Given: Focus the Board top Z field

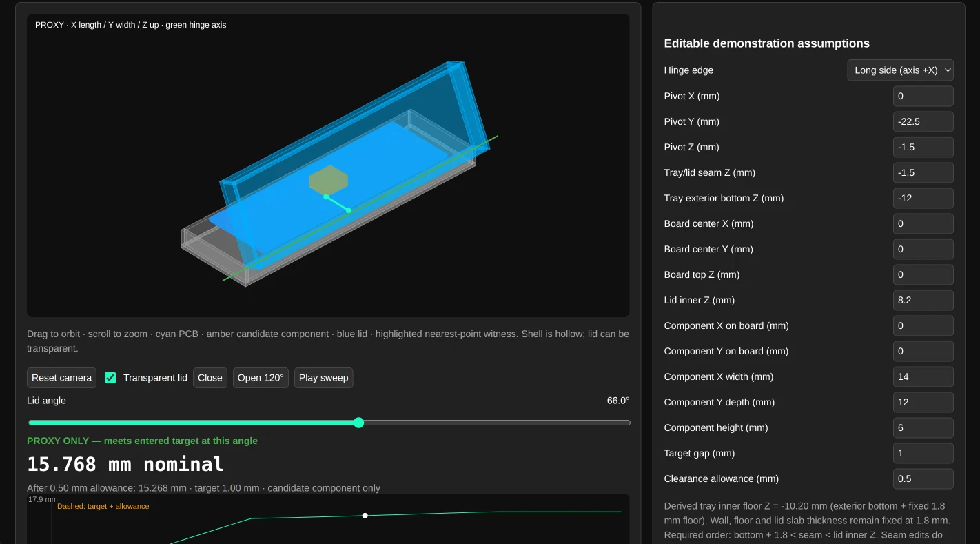Looking at the screenshot, I should coord(923,274).
